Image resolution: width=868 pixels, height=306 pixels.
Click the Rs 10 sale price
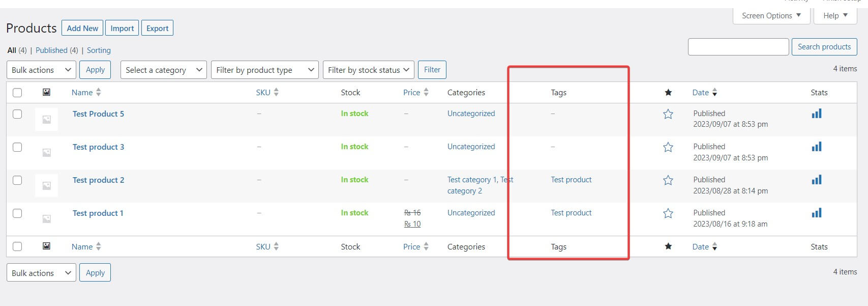(412, 224)
